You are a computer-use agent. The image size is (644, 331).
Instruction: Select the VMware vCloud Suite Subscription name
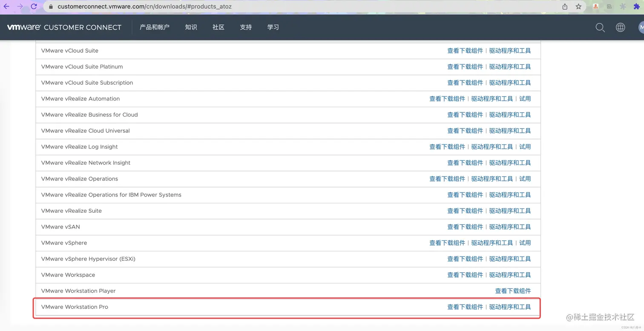87,83
